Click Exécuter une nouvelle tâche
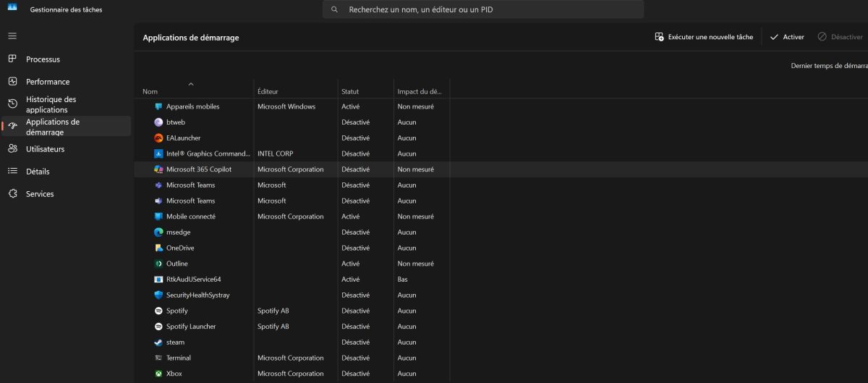868x383 pixels. [x=704, y=37]
